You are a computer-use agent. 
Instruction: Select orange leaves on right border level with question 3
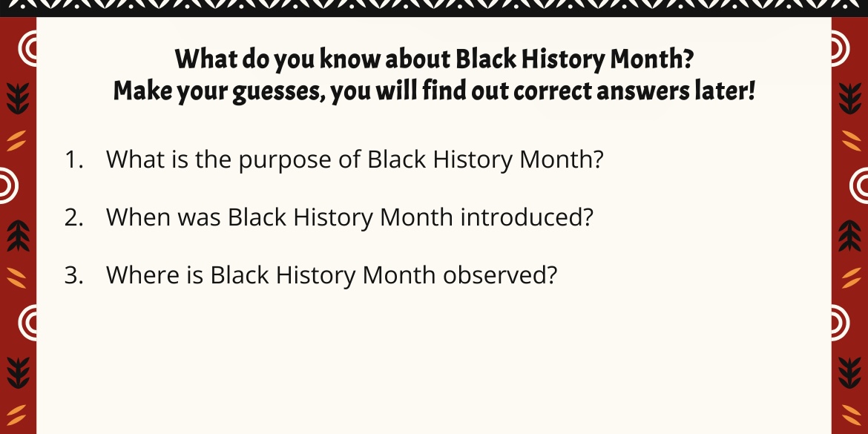pos(852,277)
